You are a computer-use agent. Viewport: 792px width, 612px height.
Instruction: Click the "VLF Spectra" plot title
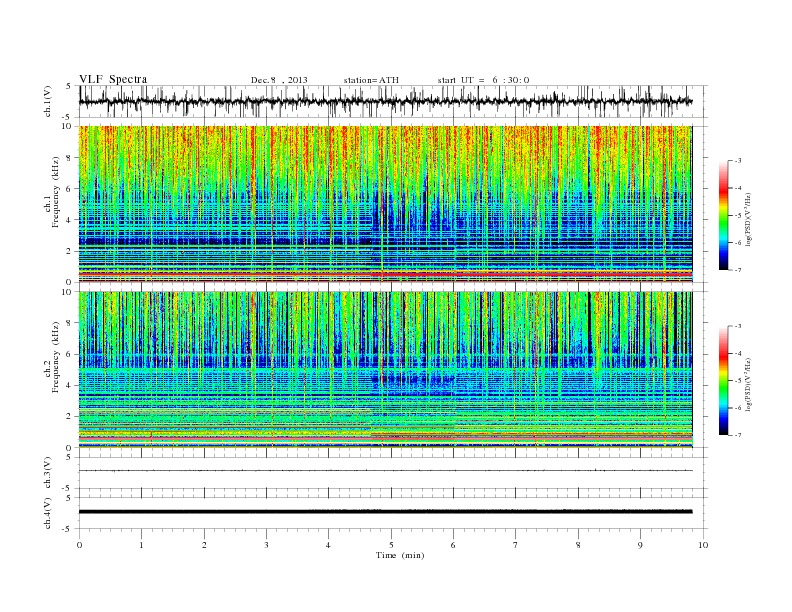coord(113,79)
